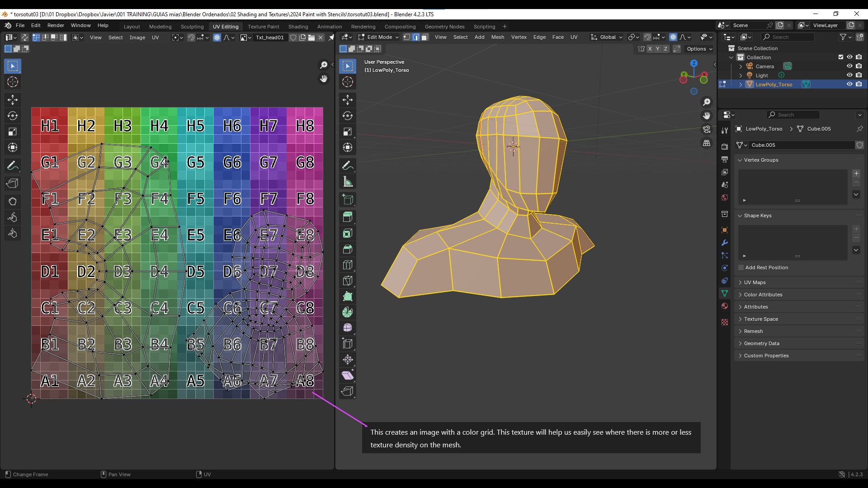Expand the UV Maps panel
Image resolution: width=868 pixels, height=488 pixels.
click(x=799, y=282)
